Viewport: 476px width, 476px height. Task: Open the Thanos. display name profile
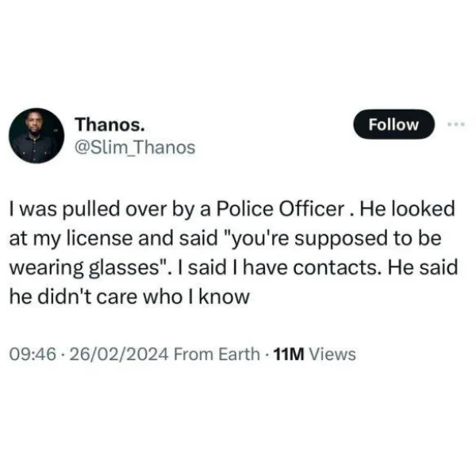point(109,125)
